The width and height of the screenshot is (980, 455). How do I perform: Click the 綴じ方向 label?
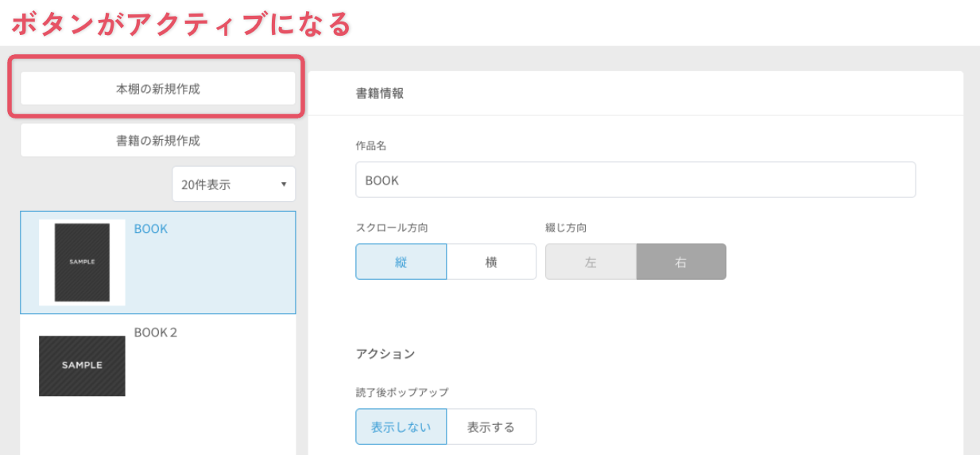coord(566,227)
